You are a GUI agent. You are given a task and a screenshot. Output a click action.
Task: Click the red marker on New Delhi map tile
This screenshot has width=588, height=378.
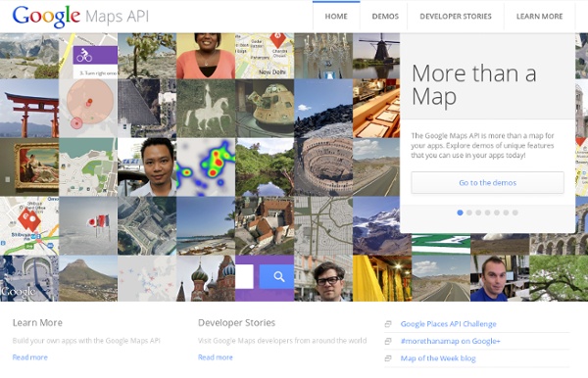[x=278, y=39]
